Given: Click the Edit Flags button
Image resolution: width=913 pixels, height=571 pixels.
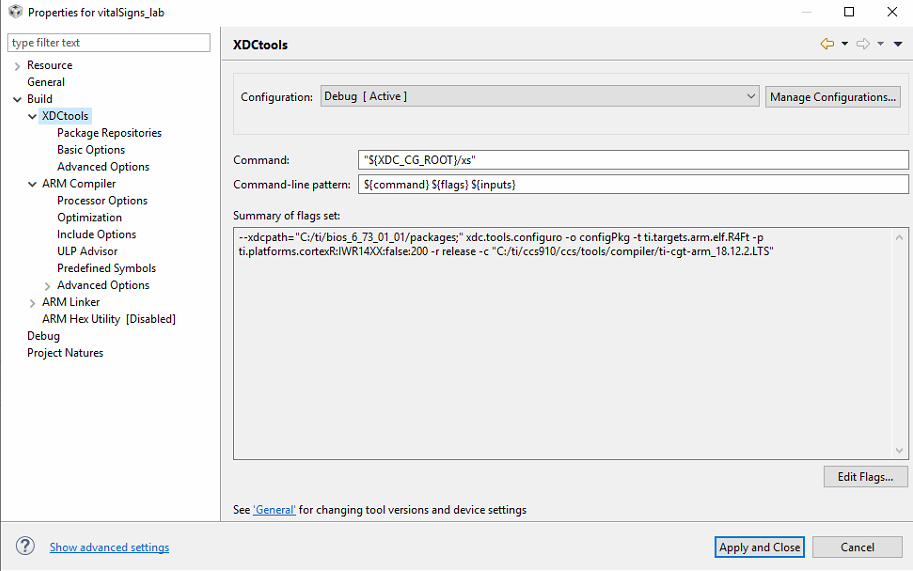Looking at the screenshot, I should [x=865, y=477].
